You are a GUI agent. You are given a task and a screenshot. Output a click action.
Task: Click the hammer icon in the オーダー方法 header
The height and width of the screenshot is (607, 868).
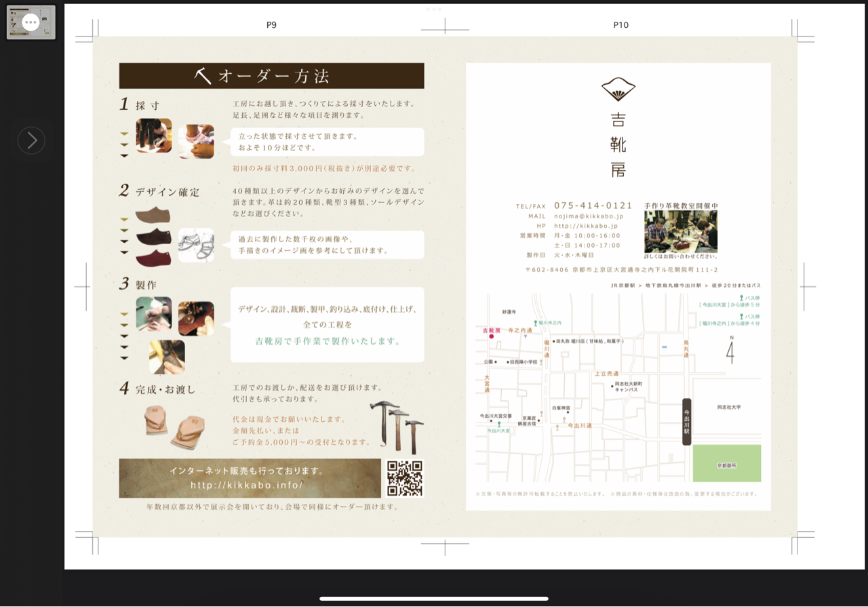coord(203,75)
